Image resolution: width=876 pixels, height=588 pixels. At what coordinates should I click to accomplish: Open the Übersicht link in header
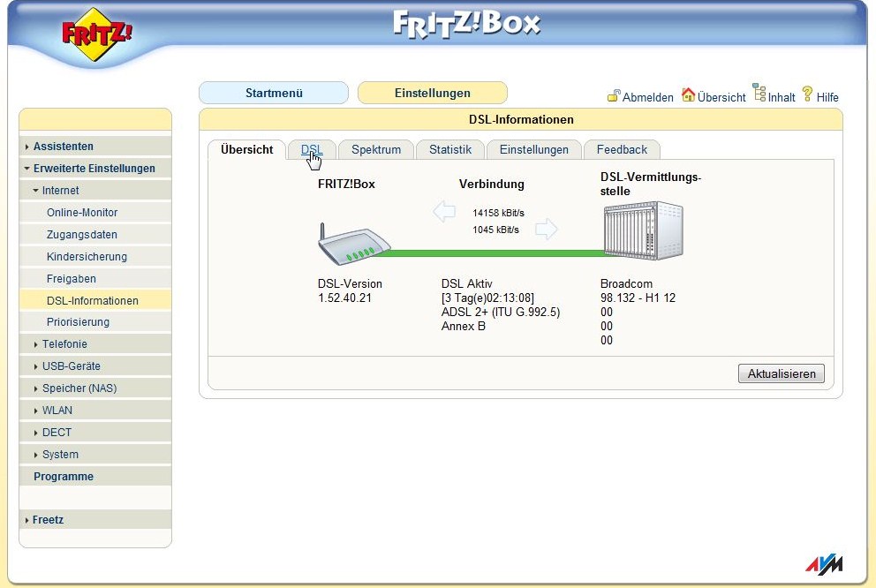pos(721,97)
